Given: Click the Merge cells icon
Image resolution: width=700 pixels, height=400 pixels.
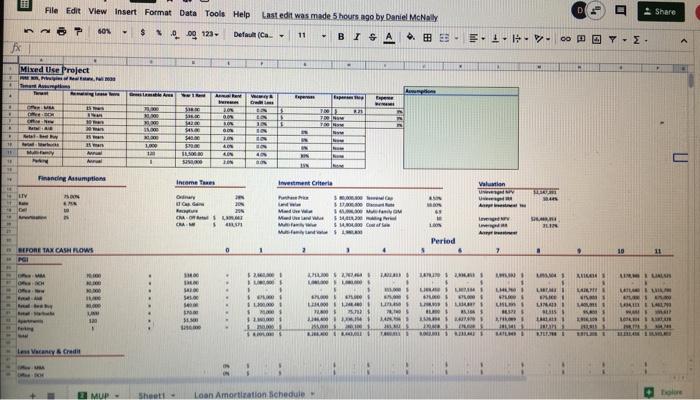Looking at the screenshot, I should point(444,38).
